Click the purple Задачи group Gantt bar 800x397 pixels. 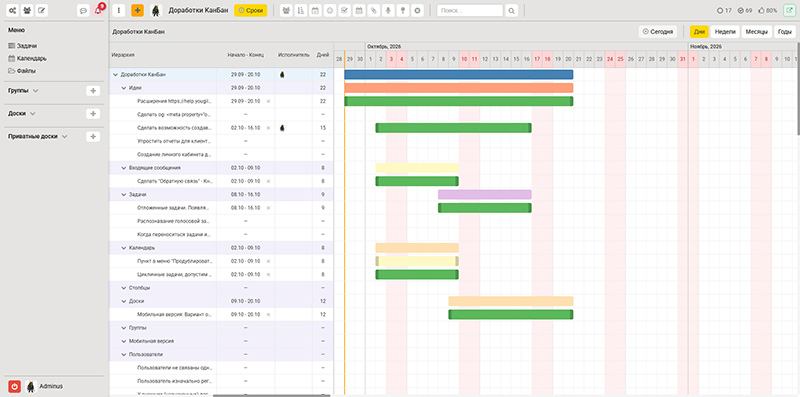click(x=485, y=194)
